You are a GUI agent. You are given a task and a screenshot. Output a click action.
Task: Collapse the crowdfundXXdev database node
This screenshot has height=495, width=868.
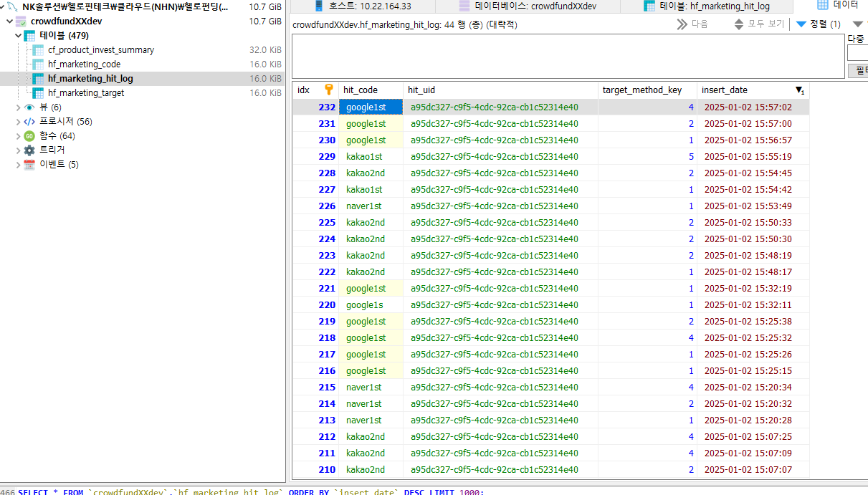(x=9, y=21)
